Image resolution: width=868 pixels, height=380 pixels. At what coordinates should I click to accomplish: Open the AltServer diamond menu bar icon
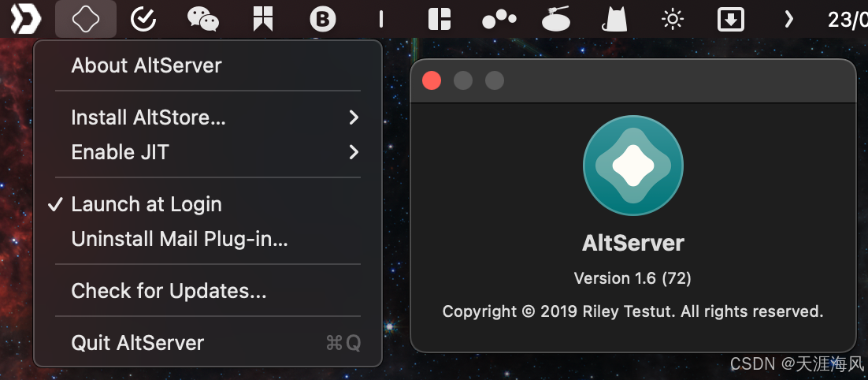86,20
